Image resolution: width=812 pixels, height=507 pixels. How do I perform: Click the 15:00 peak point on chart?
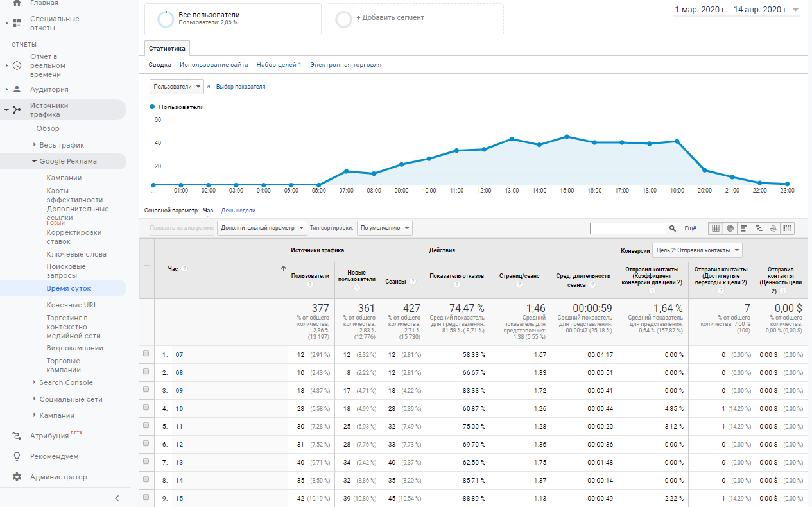(x=567, y=136)
